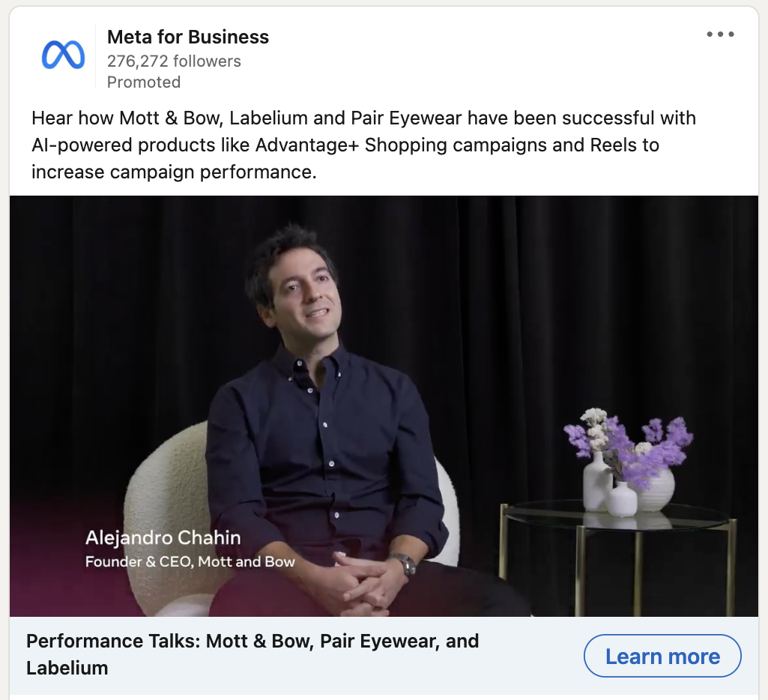The width and height of the screenshot is (768, 700).
Task: Click the word Labelium in the bottom headline
Action: click(67, 669)
